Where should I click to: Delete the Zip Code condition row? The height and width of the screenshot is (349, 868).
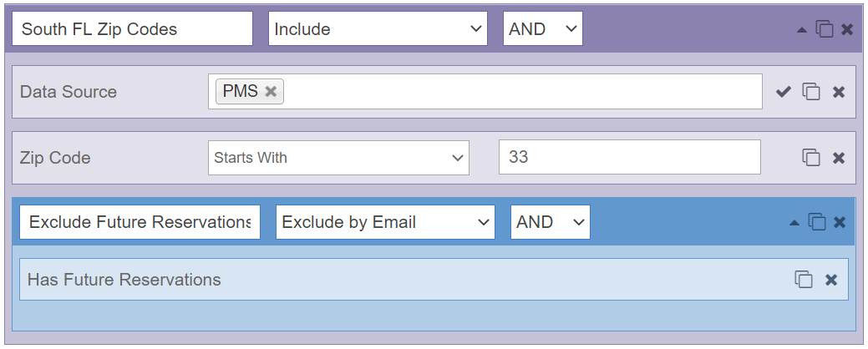point(839,158)
